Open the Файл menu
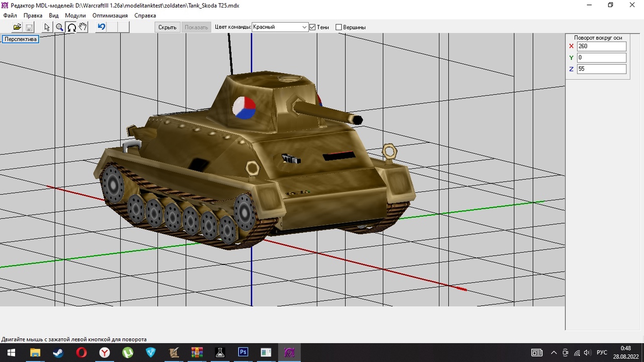Viewport: 644px width, 362px height. [x=10, y=16]
